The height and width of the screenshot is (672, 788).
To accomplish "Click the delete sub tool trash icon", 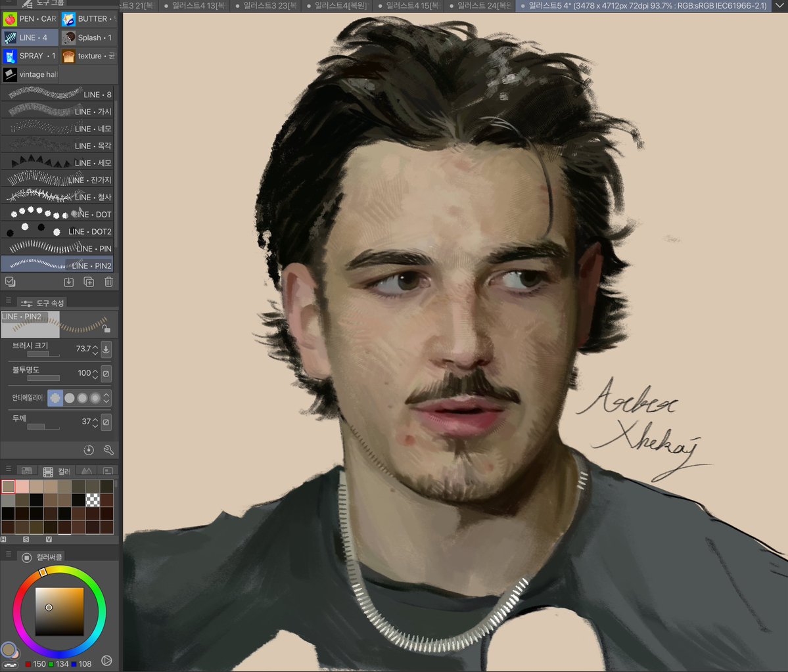I will tap(108, 282).
